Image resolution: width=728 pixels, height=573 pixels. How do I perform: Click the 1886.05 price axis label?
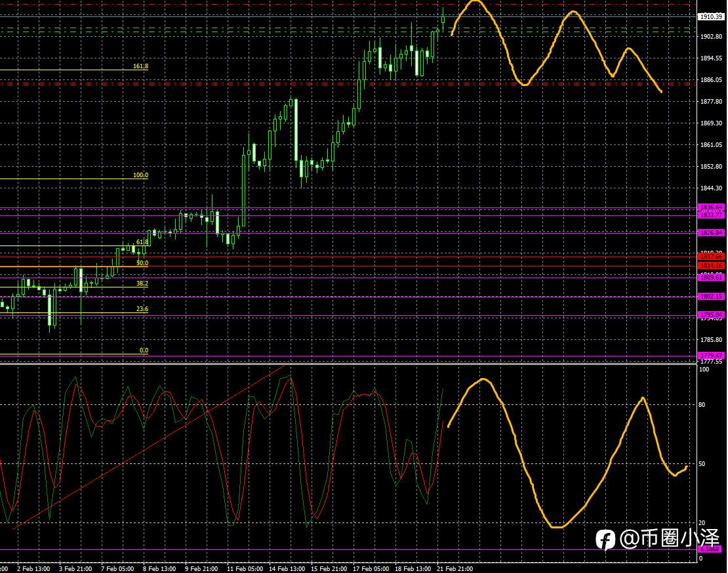(711, 80)
